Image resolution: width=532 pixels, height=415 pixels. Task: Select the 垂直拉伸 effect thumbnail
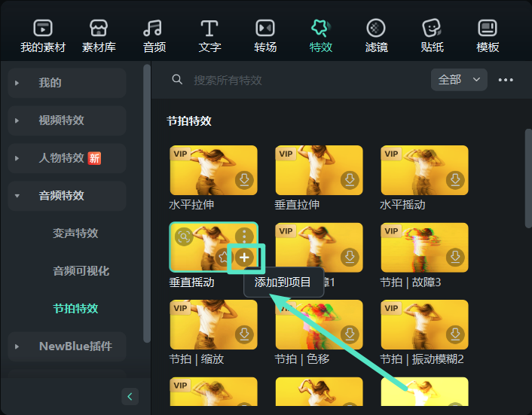tap(320, 170)
